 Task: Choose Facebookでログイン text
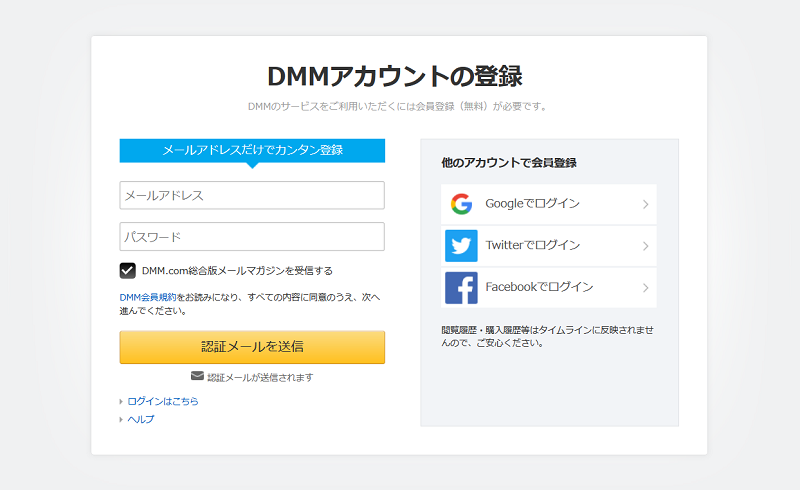click(x=539, y=287)
